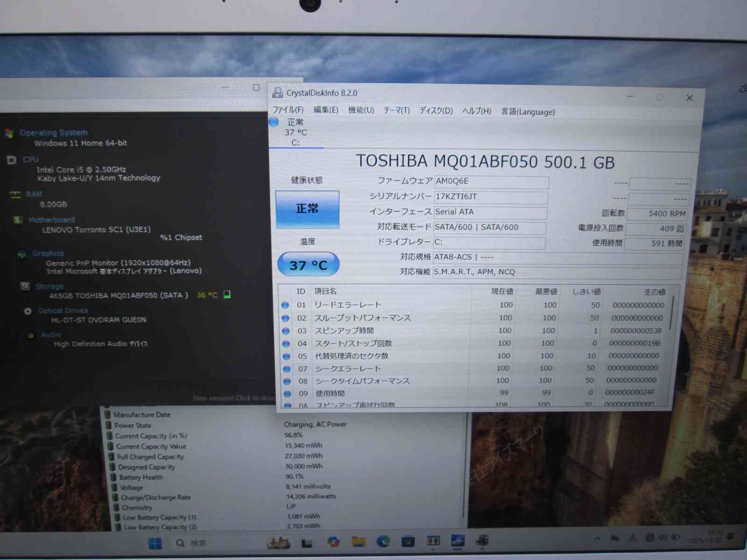Click the blue health dot on drive C:
Viewport: 747px width, 560px height.
[274, 122]
